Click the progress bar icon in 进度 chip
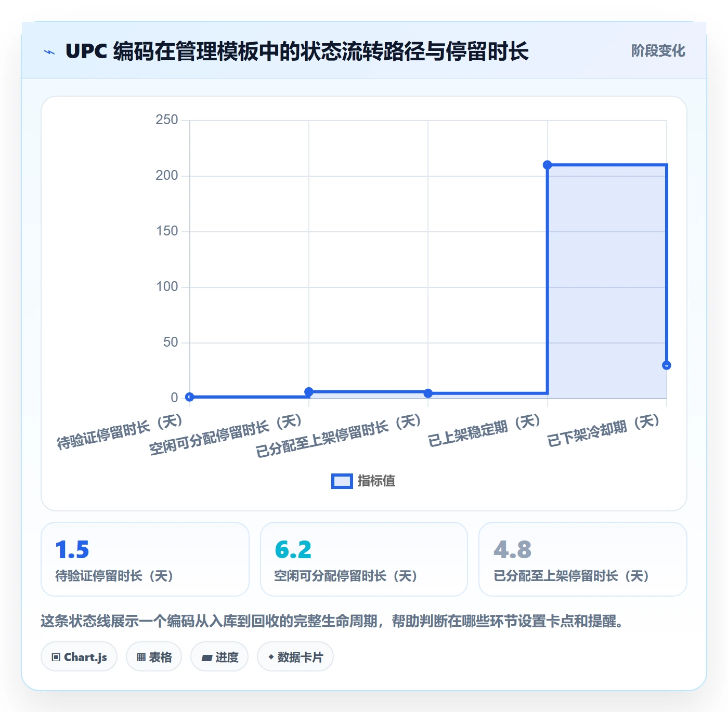728x712 pixels. pos(206,658)
